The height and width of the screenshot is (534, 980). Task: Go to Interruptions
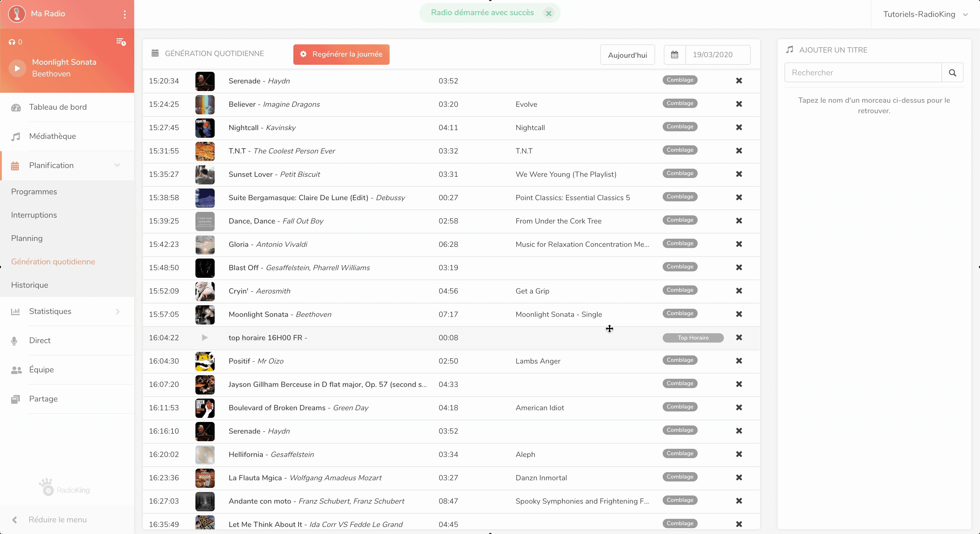click(34, 215)
